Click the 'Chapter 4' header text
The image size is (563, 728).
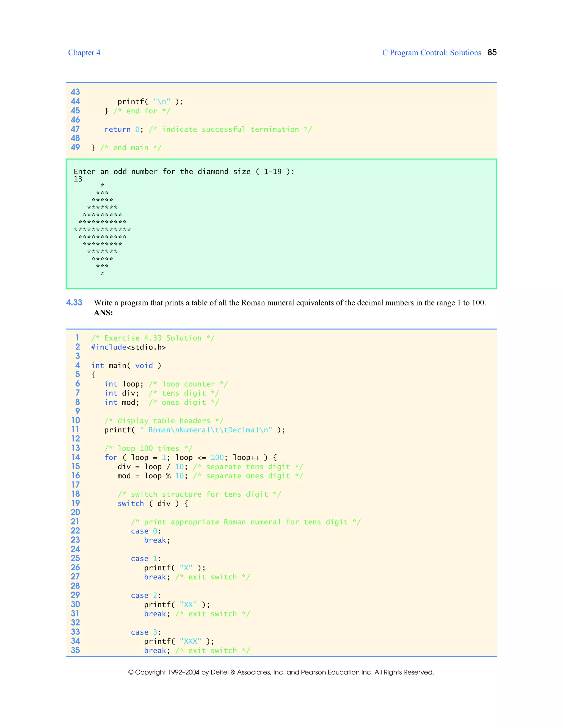(x=84, y=53)
